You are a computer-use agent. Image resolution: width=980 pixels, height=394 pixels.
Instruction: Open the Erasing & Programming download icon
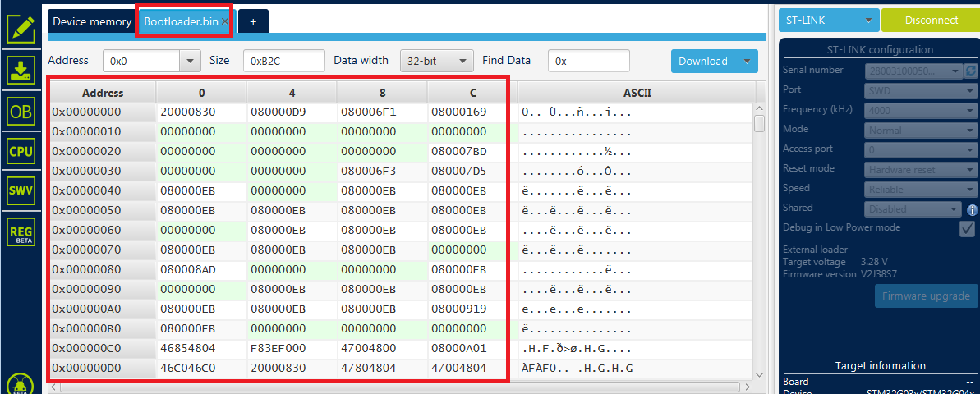click(x=21, y=70)
